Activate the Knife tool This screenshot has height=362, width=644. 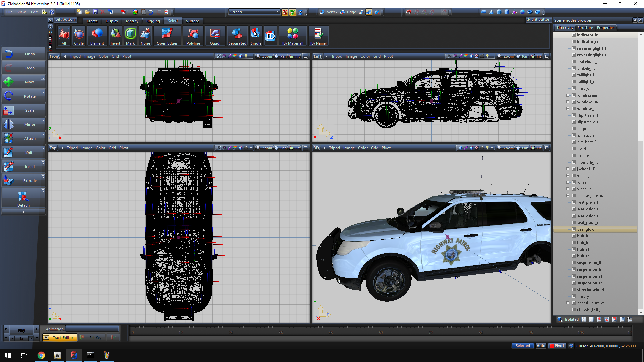pos(23,153)
